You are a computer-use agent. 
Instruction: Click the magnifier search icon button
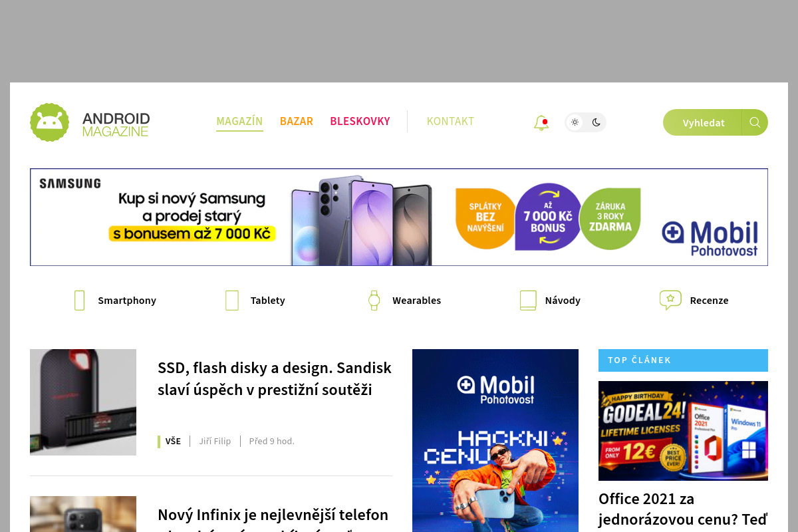tap(755, 122)
